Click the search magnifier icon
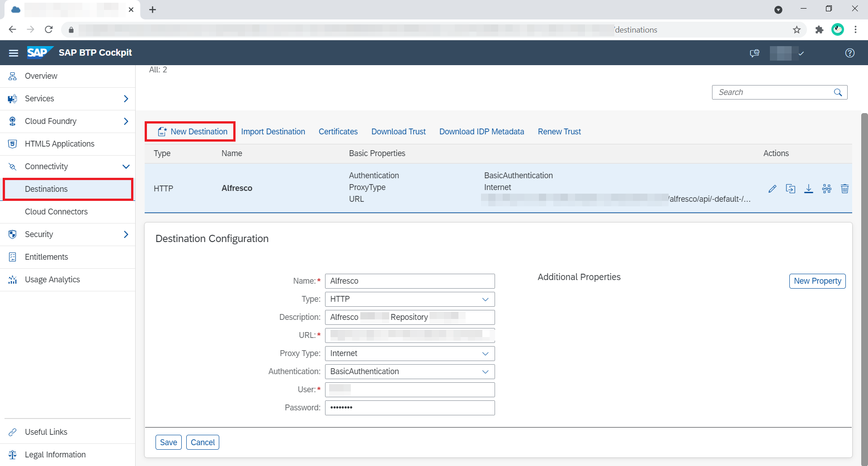The height and width of the screenshot is (466, 868). tap(838, 92)
